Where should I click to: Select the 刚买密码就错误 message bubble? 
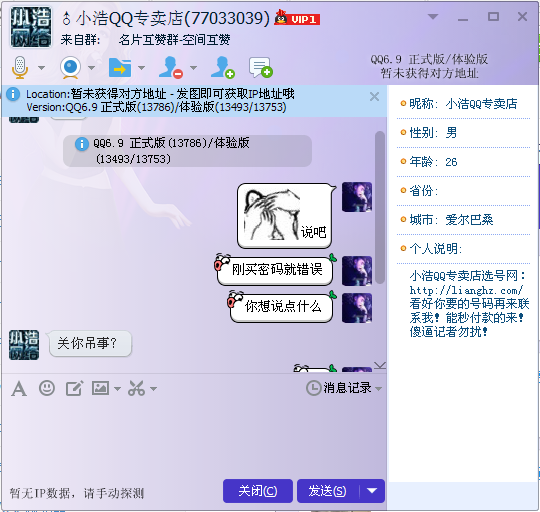[276, 270]
